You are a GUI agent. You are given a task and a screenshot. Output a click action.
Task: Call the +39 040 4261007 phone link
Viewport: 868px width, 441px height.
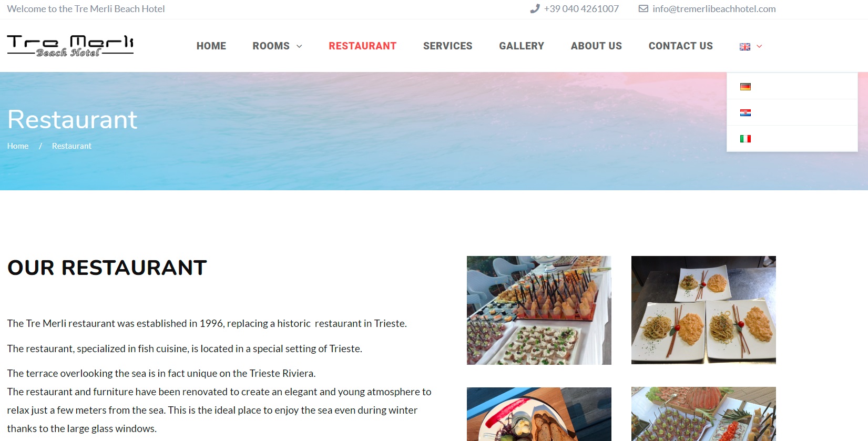click(x=581, y=8)
